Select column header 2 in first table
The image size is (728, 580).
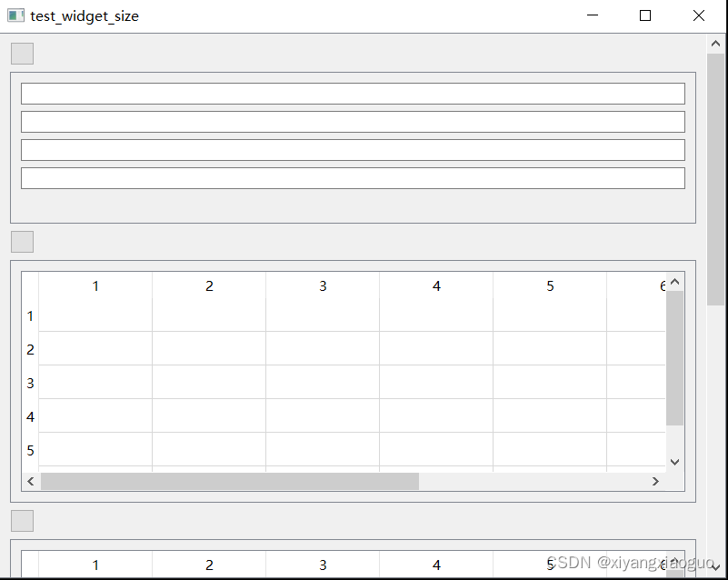point(209,285)
